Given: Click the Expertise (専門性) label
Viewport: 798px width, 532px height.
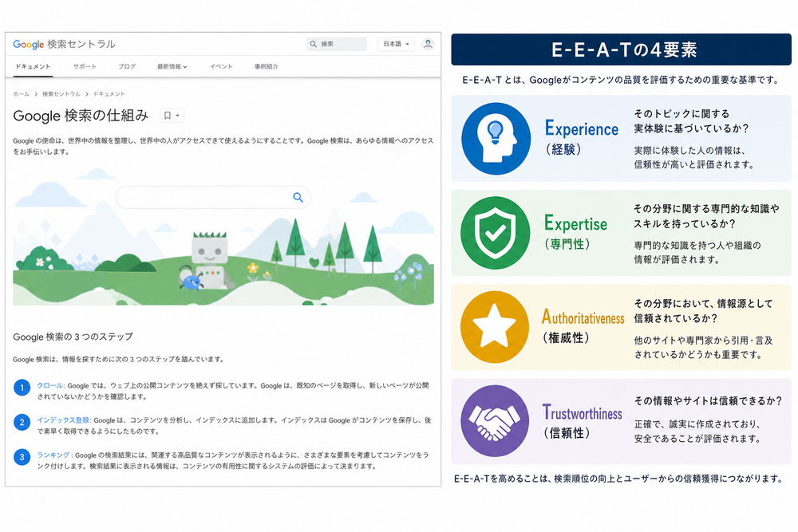Looking at the screenshot, I should pos(575,232).
